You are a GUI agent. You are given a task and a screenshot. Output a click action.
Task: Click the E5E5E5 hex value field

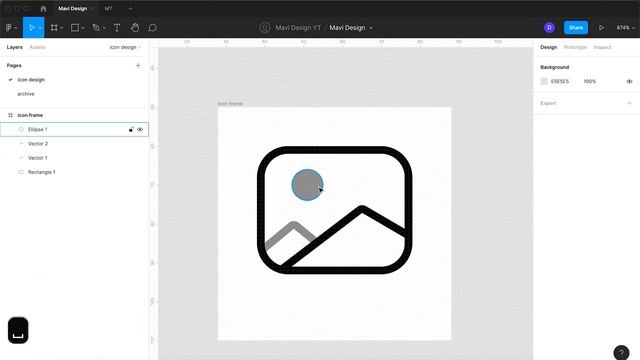(x=560, y=81)
